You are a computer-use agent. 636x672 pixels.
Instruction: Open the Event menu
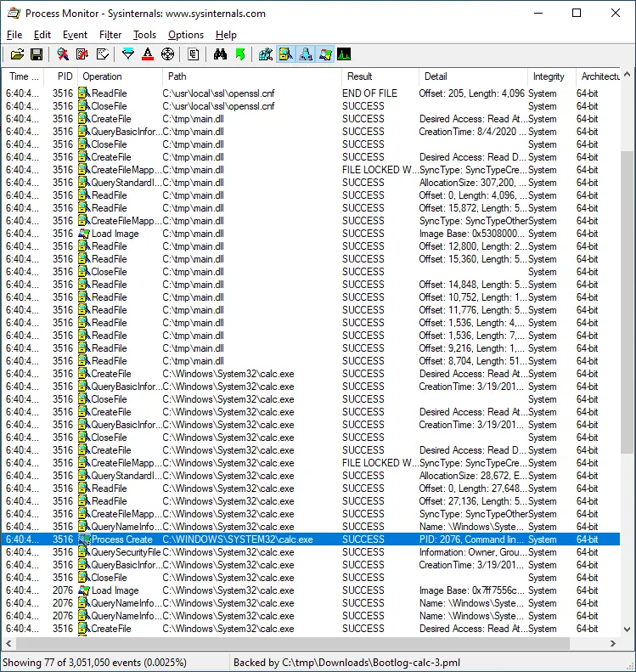(75, 35)
